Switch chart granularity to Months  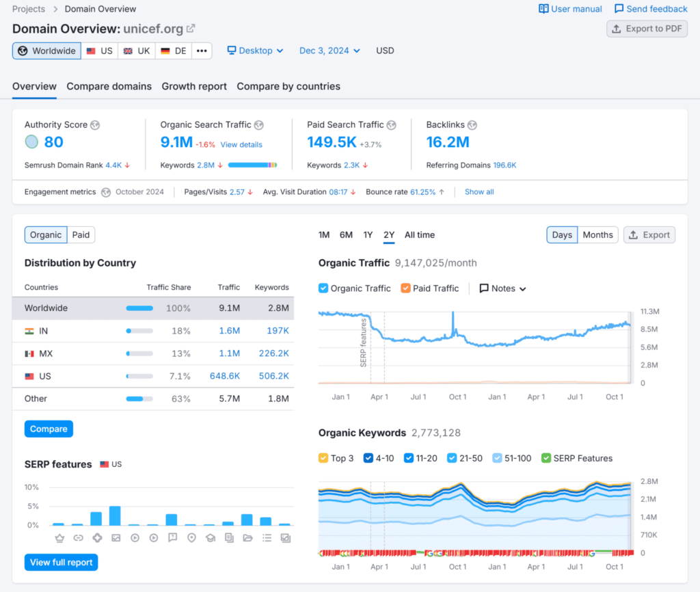pyautogui.click(x=597, y=235)
